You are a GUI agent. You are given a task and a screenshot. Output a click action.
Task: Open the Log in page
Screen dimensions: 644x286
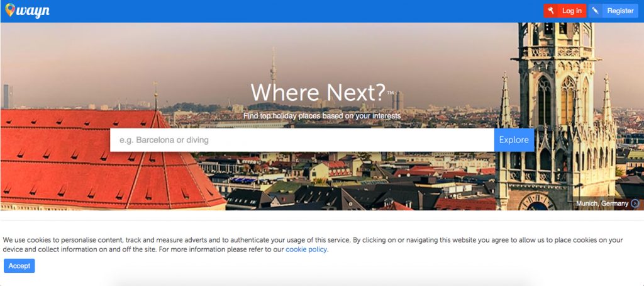tap(565, 11)
